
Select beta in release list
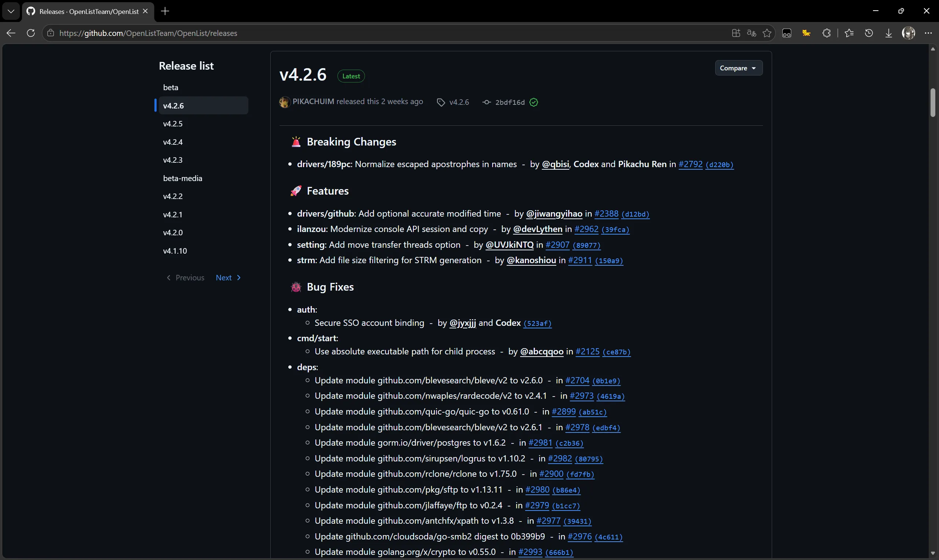pos(204,87)
